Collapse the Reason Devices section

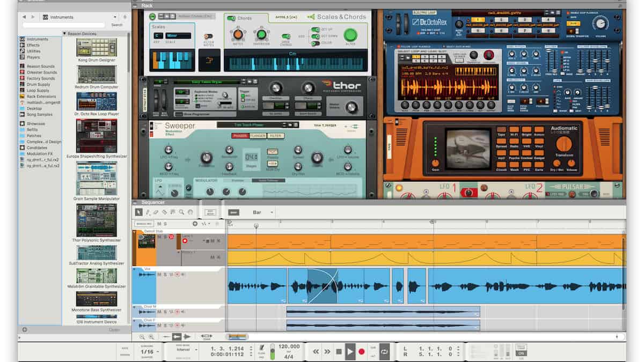(x=65, y=34)
